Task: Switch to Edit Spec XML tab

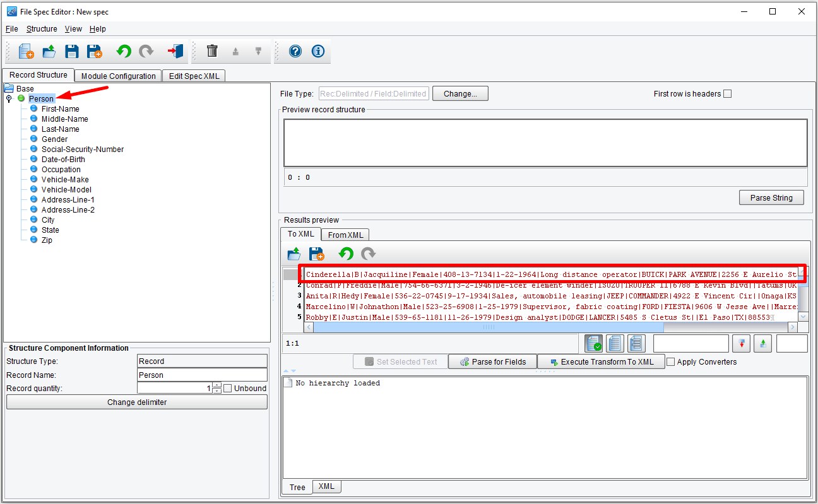Action: coord(194,76)
